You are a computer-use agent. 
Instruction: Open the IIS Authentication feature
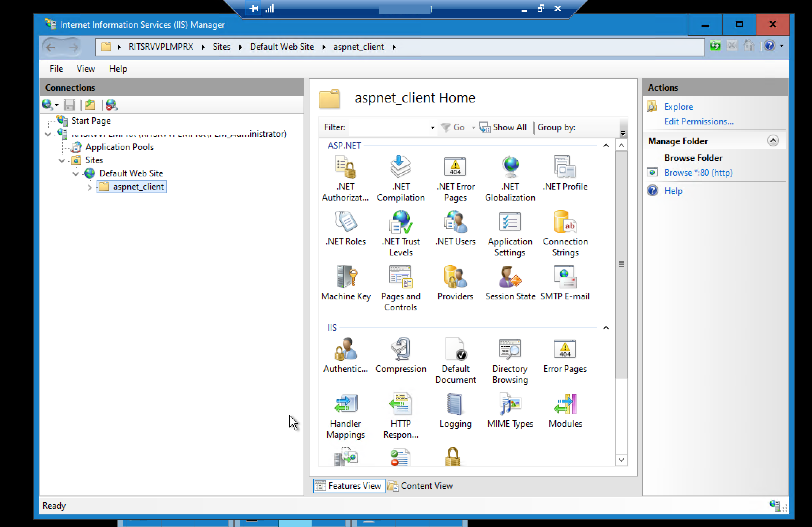click(346, 356)
